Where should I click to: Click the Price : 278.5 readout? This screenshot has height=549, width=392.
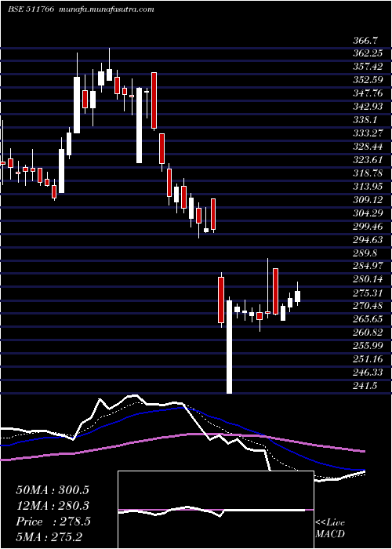pyautogui.click(x=53, y=522)
